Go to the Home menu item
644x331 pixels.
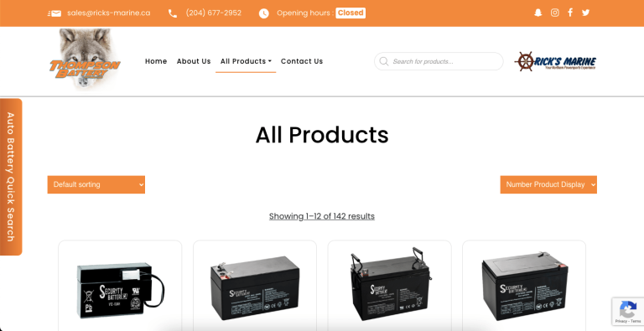pos(156,61)
